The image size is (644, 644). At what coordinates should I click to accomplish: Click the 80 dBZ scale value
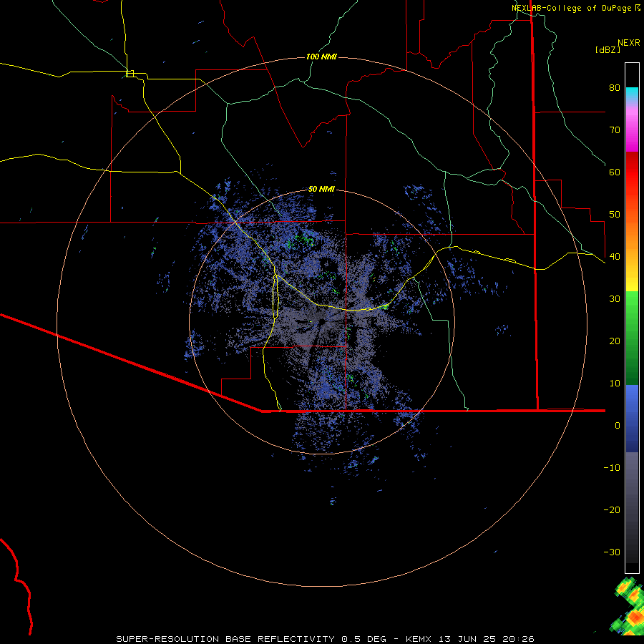tap(615, 87)
